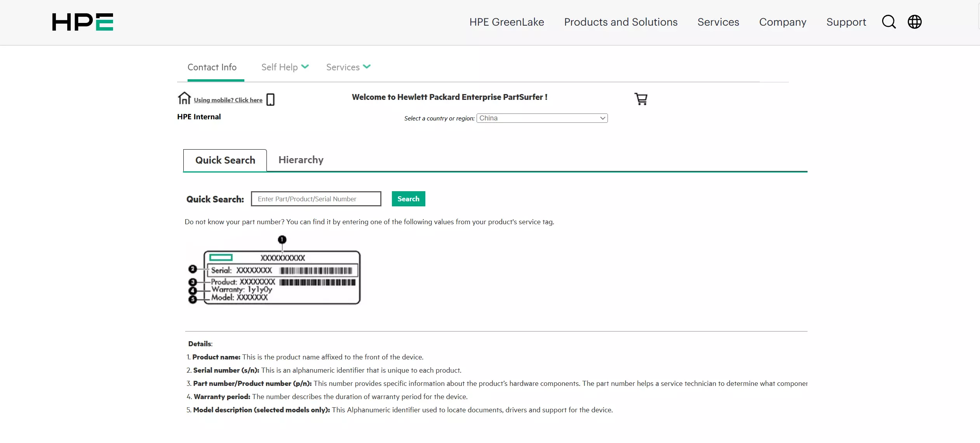Open HPE GreenLake in top navigation
The image size is (980, 443).
(x=507, y=22)
